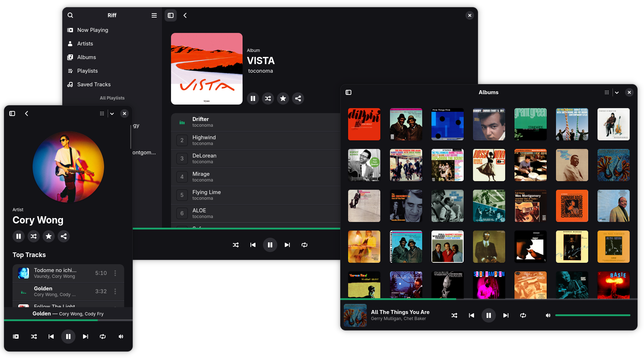The height and width of the screenshot is (358, 644).
Task: Open search in the Riff sidebar
Action: (x=70, y=15)
